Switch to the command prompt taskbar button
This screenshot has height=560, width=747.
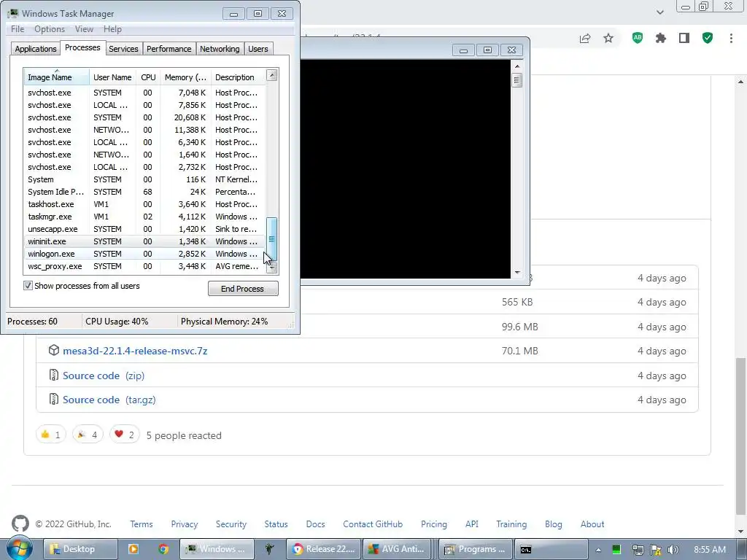tap(552, 549)
